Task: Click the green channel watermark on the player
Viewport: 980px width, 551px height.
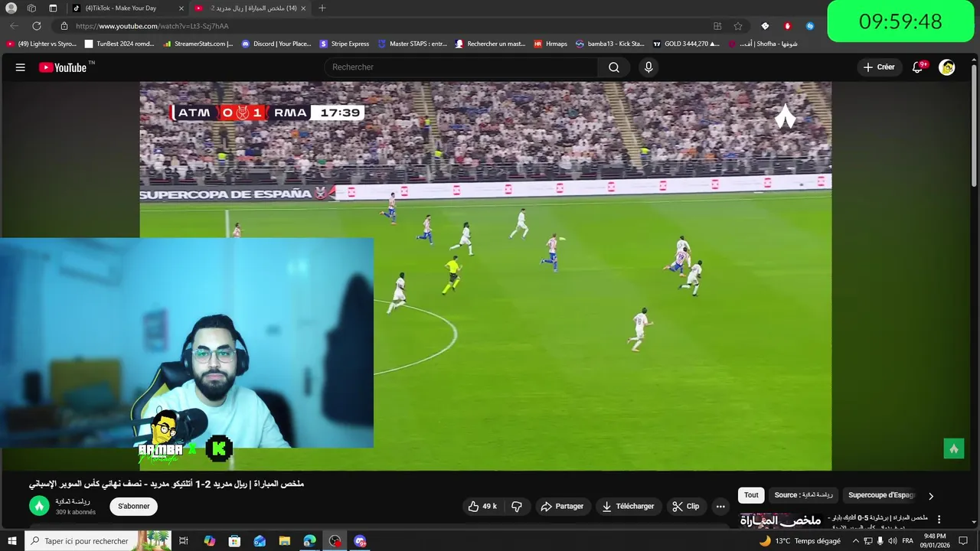Action: pos(953,448)
